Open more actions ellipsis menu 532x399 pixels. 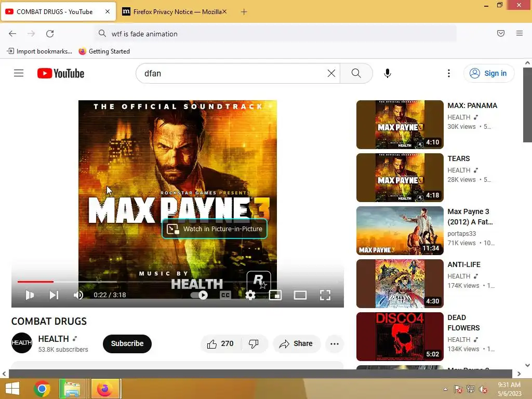coord(335,344)
